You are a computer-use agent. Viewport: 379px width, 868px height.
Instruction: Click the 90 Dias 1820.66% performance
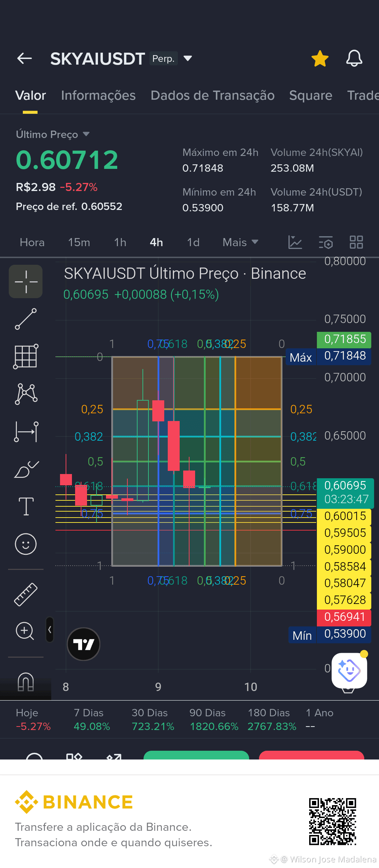pyautogui.click(x=214, y=719)
